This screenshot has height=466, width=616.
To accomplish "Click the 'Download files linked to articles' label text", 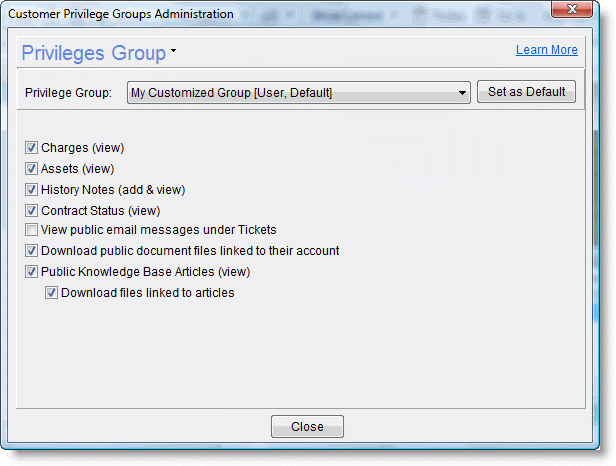I will (x=147, y=293).
